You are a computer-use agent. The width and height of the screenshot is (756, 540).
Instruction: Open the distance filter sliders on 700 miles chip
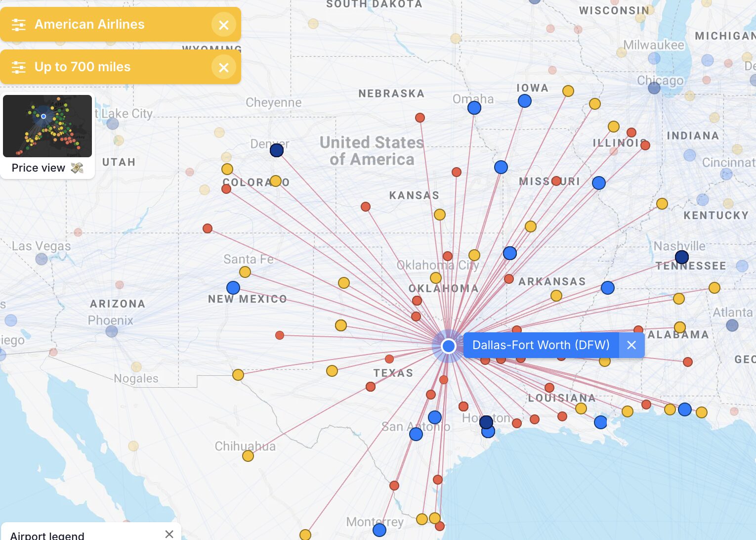pyautogui.click(x=18, y=67)
